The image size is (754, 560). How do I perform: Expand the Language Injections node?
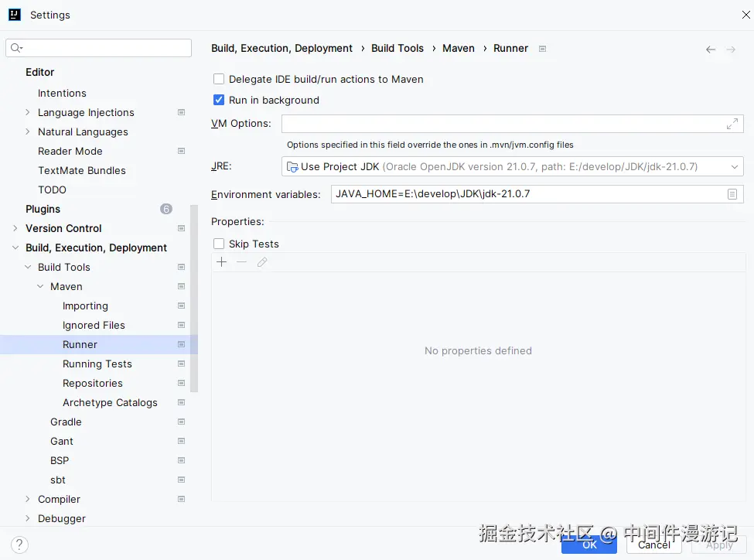click(27, 113)
